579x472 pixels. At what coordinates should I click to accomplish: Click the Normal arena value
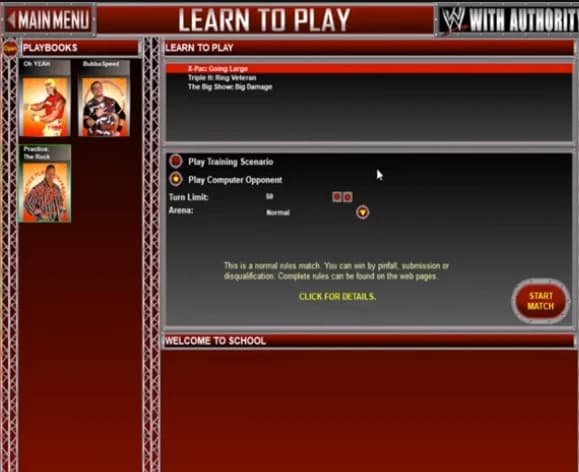pyautogui.click(x=278, y=213)
